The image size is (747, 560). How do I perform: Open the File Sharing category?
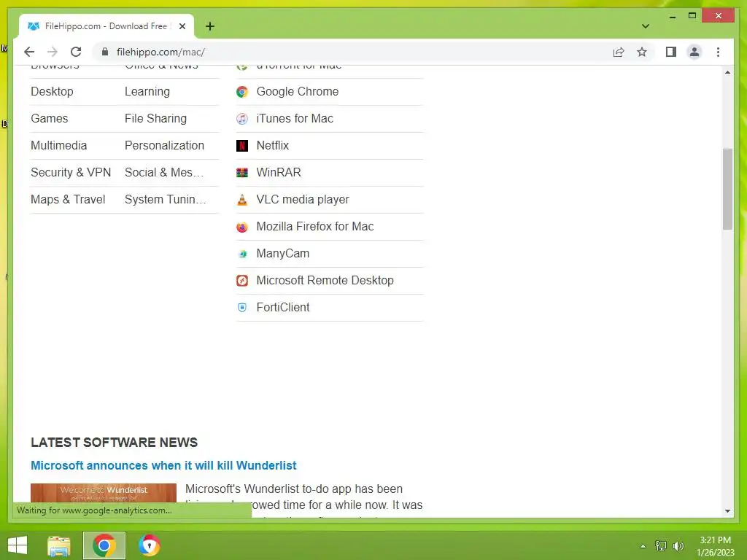click(156, 119)
